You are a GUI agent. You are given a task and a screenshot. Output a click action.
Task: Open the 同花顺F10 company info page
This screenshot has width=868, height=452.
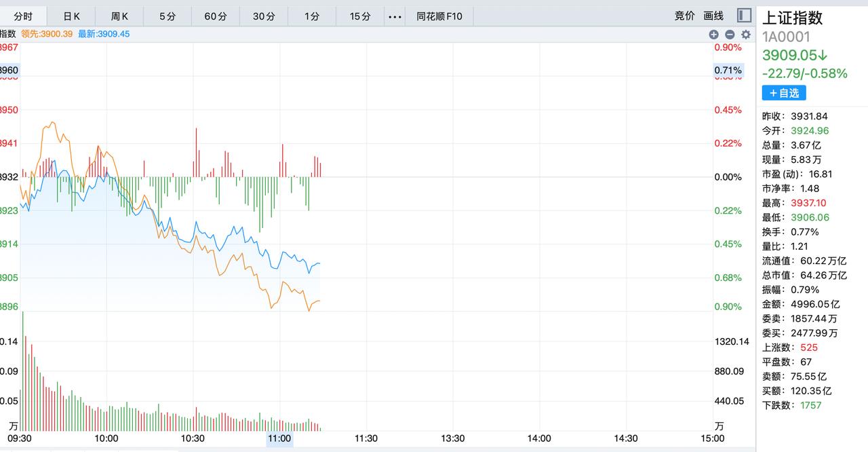[x=439, y=15]
